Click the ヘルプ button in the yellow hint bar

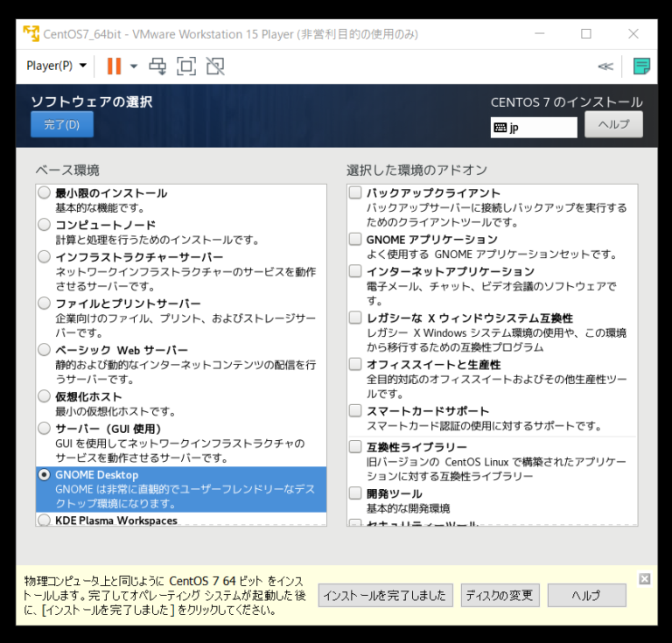586,595
